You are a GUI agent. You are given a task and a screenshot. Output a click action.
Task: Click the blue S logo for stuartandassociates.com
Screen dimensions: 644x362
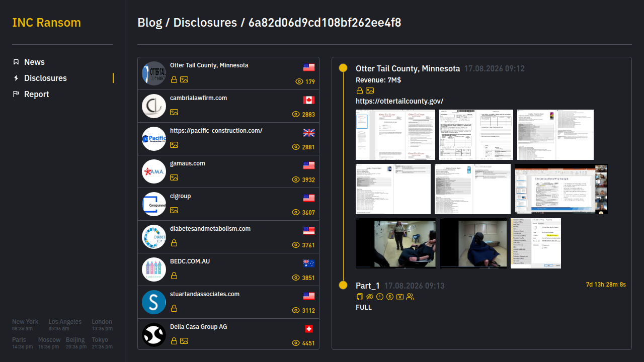tap(154, 302)
